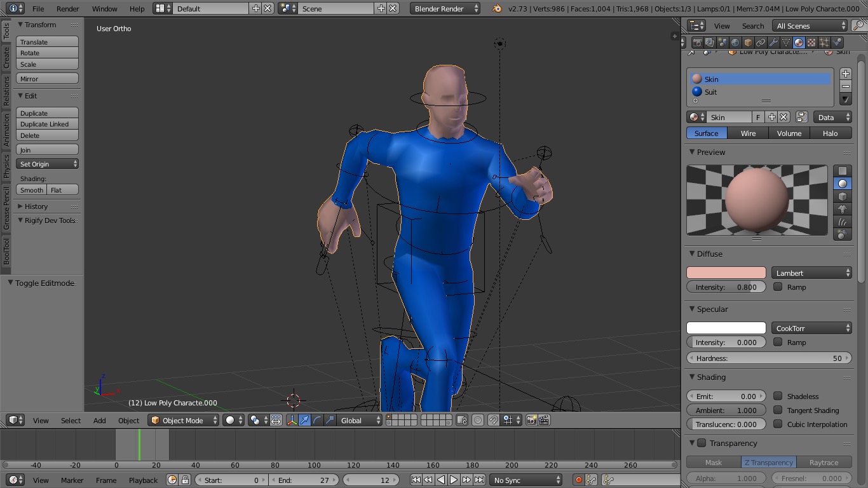Screen dimensions: 868x488
Task: Toggle proportional editing circle icon
Action: (x=478, y=420)
